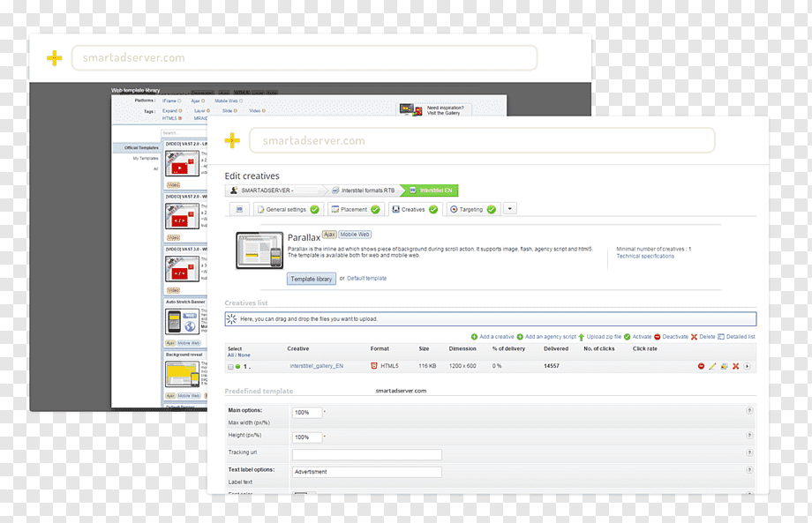Click the pencil edit icon for interstitiel_gallery_EN
Image resolution: width=812 pixels, height=523 pixels.
point(712,366)
